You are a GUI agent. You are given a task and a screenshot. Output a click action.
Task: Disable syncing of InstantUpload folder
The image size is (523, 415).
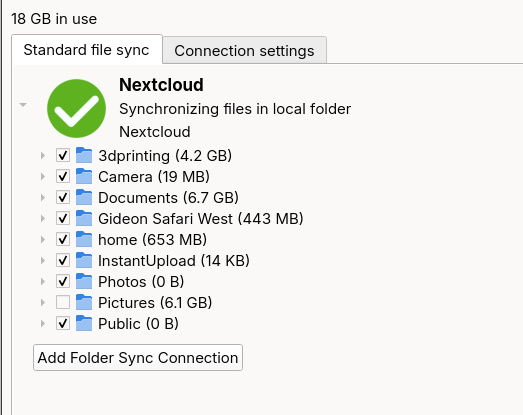(x=63, y=261)
